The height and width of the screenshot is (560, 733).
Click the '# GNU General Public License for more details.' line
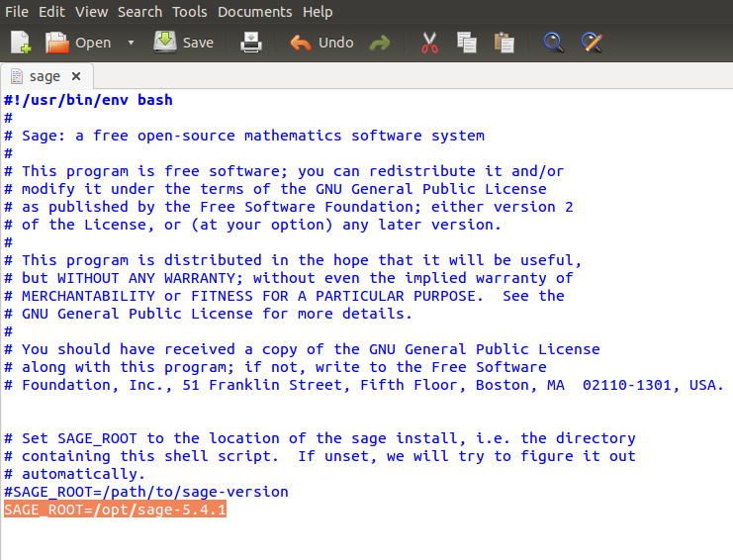coord(208,314)
